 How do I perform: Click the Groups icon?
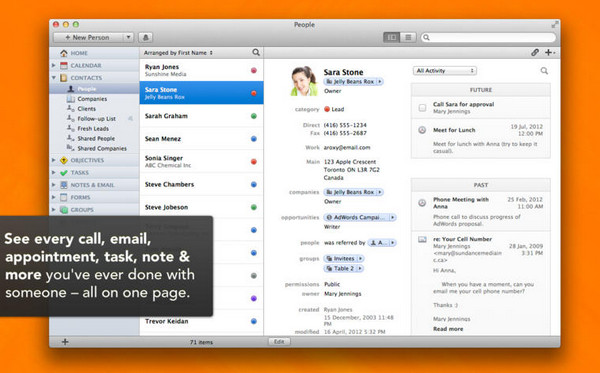click(64, 210)
